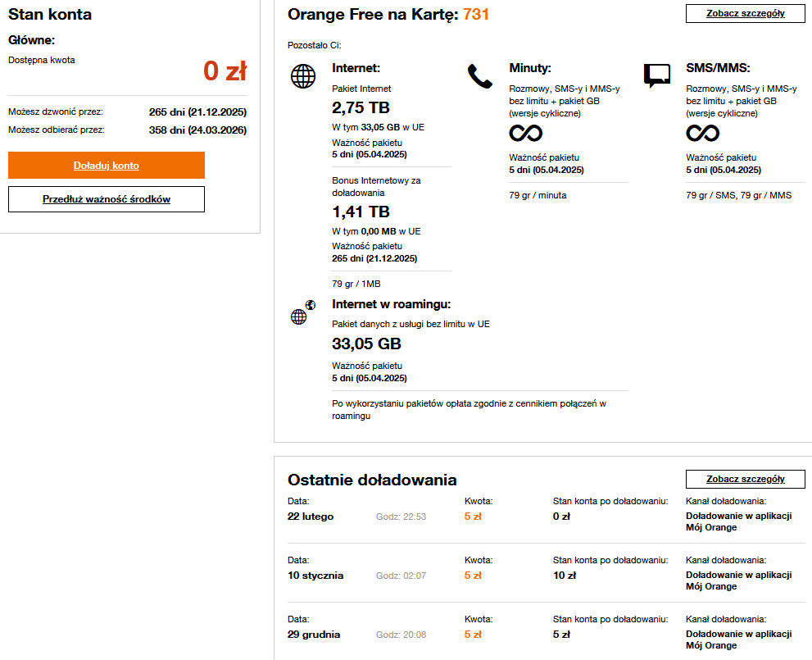The height and width of the screenshot is (660, 812).
Task: Open Zobacz szczegóły for Orange Free na Kartę
Action: point(746,13)
